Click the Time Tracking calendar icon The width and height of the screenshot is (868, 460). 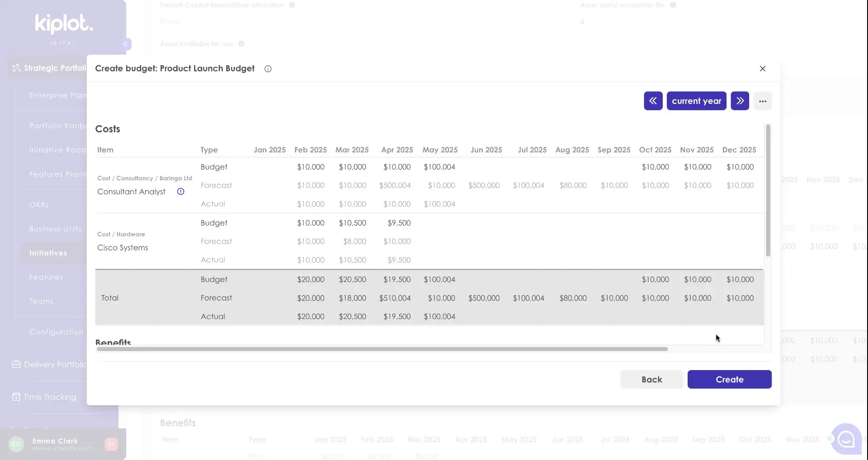[x=16, y=397]
